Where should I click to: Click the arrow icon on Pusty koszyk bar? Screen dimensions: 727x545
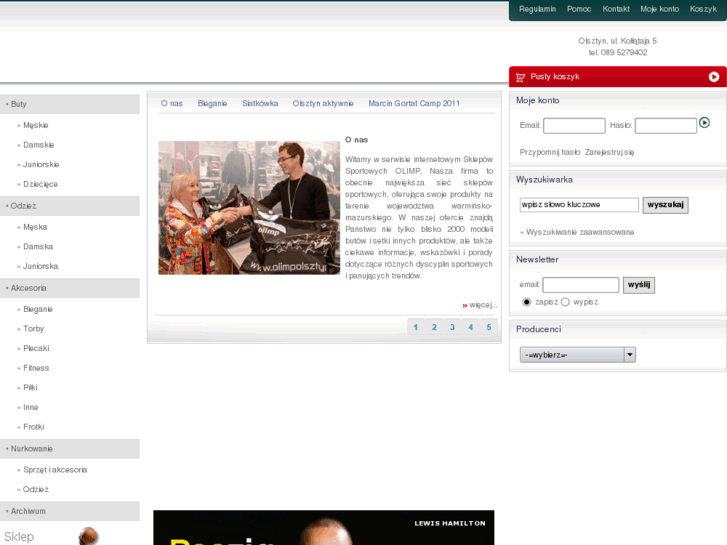click(714, 77)
